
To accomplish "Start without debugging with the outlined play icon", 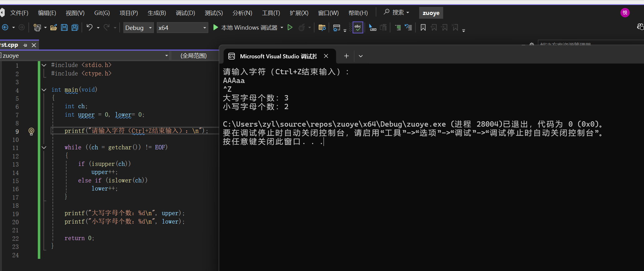I will [290, 27].
